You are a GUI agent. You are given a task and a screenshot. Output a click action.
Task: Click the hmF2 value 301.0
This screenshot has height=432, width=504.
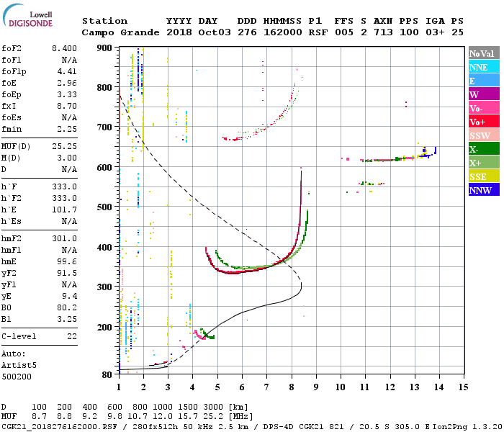pyautogui.click(x=64, y=238)
